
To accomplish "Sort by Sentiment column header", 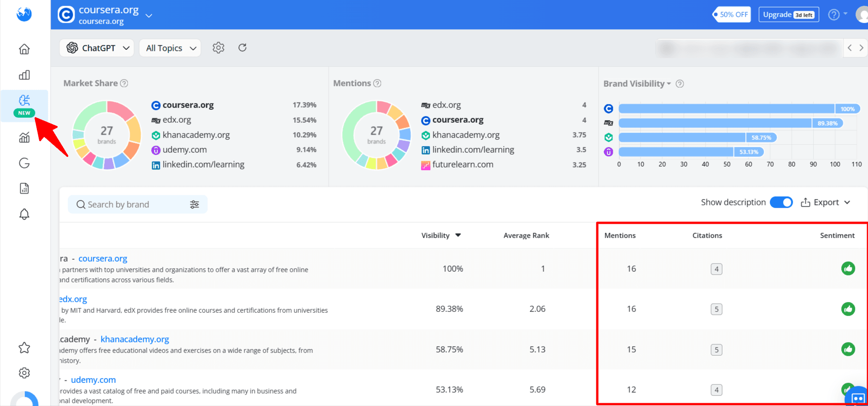I will 837,235.
